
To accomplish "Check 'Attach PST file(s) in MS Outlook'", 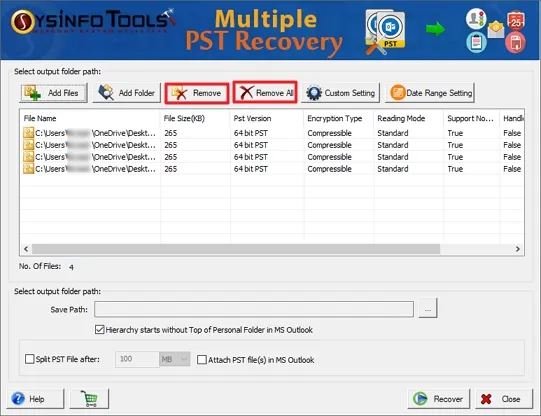I will (201, 360).
